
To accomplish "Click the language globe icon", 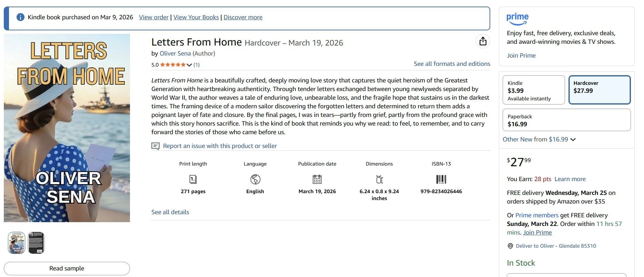I will point(255,179).
